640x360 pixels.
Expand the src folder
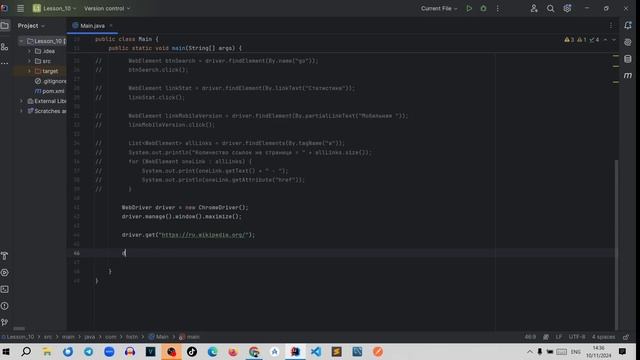point(29,61)
